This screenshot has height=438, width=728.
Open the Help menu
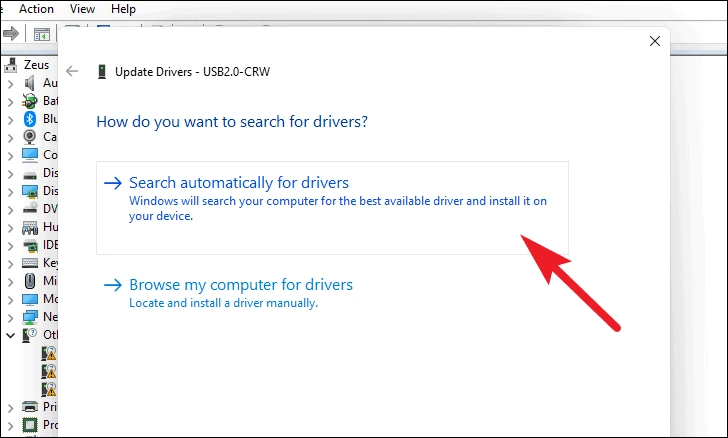coord(123,9)
